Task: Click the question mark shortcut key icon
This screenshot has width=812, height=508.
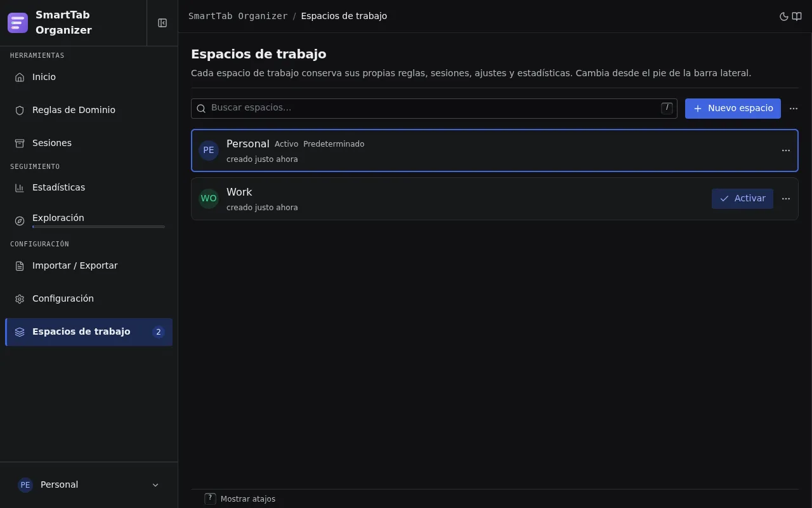Action: (211, 499)
